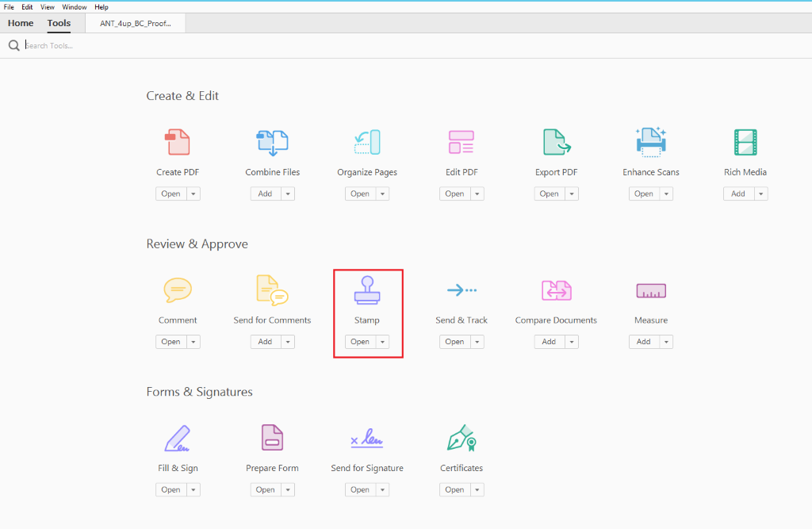The image size is (812, 529).
Task: Click the Organize Pages icon
Action: coord(366,143)
